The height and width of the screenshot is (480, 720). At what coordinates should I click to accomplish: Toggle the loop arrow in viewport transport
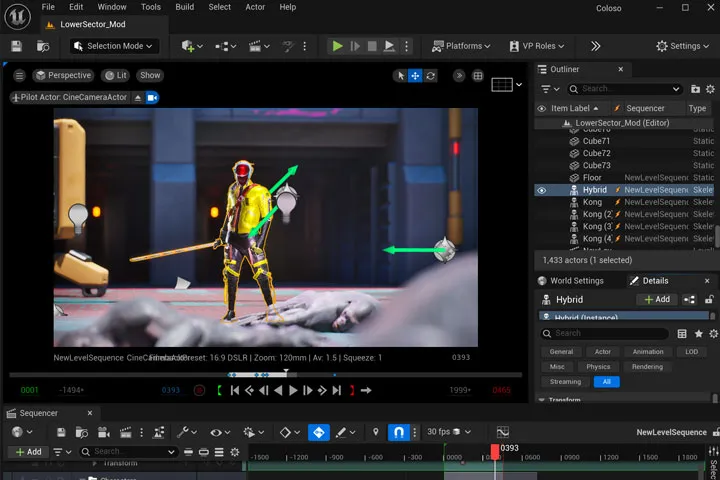tap(366, 390)
